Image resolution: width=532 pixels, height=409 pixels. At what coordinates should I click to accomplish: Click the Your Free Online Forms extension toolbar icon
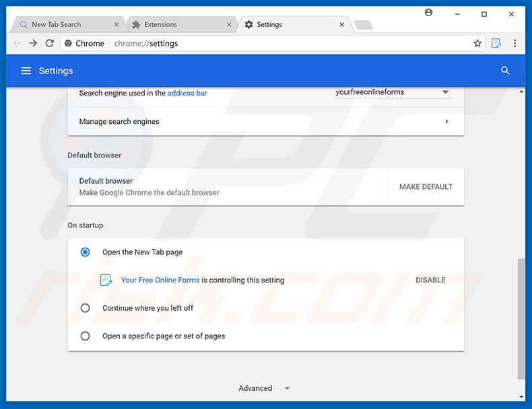click(x=496, y=43)
